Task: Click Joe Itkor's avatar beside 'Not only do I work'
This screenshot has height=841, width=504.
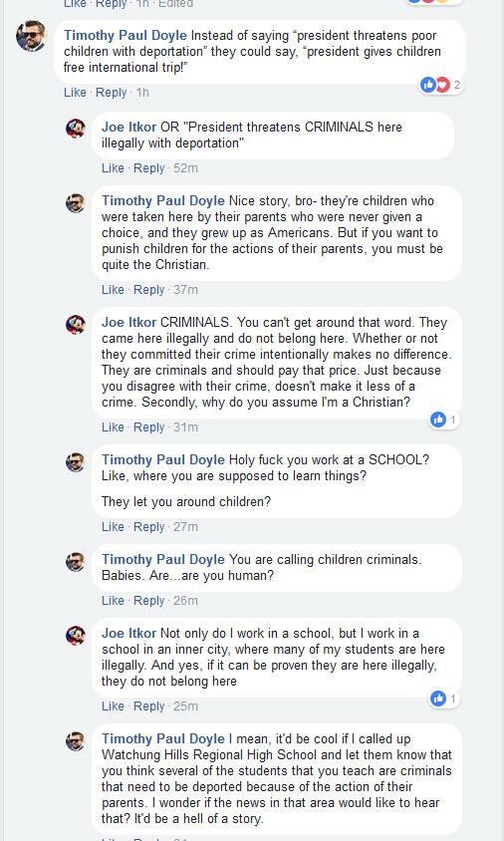Action: pos(76,635)
